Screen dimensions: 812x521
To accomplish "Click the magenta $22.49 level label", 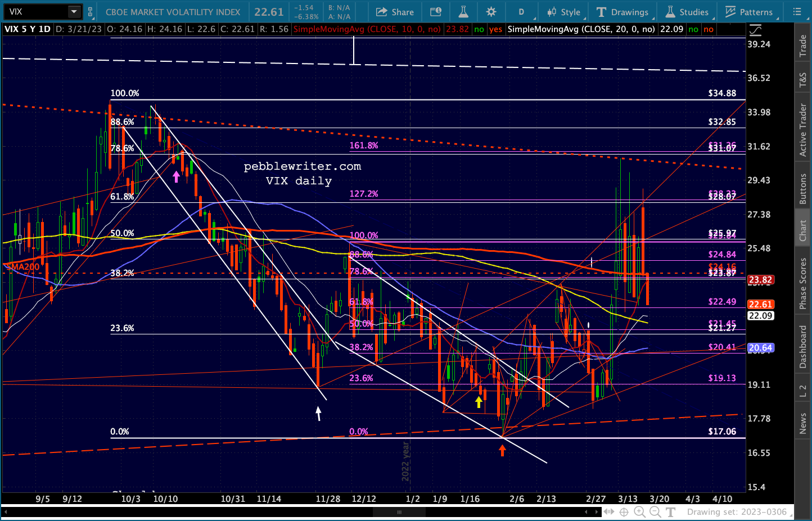I will (x=722, y=302).
